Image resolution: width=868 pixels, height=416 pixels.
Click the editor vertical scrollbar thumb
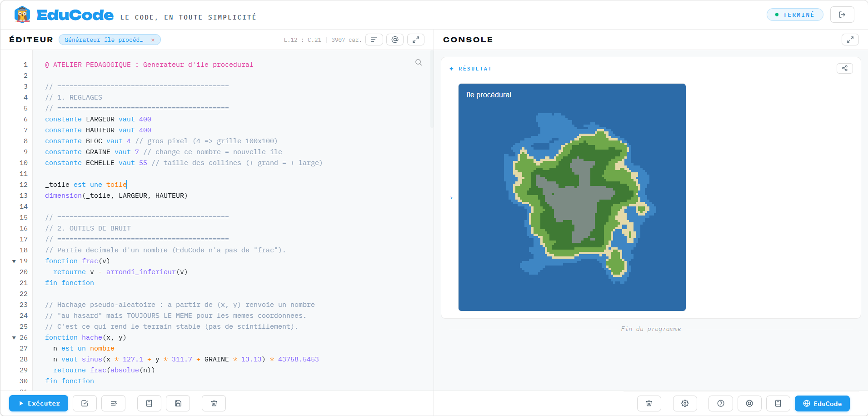coord(431,89)
